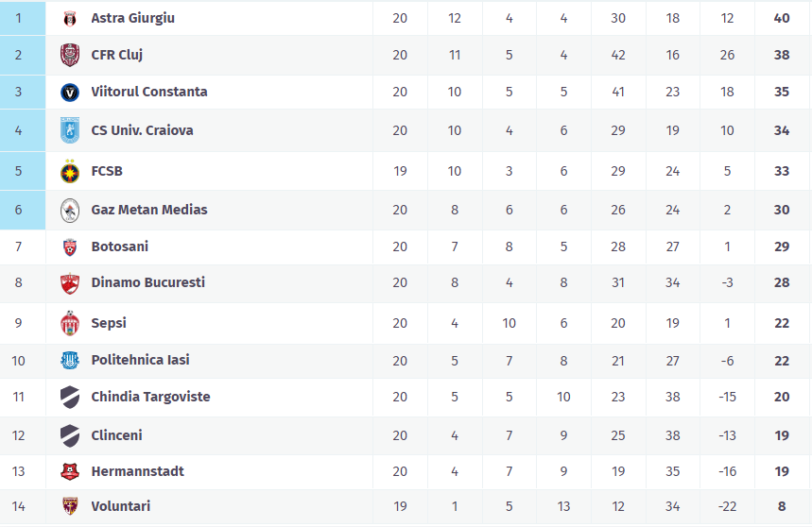The width and height of the screenshot is (812, 527).
Task: Click the Botosani club badge
Action: tap(69, 246)
